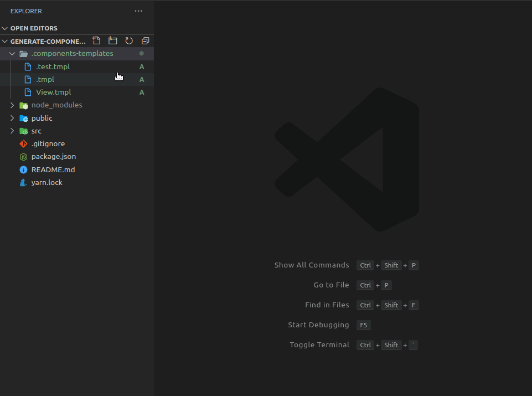Click the EXPLORER panel title
532x396 pixels.
coord(26,11)
